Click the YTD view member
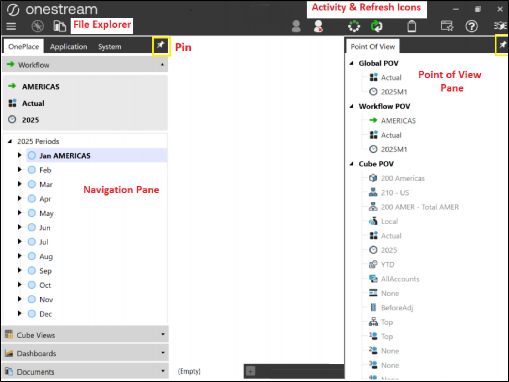509x382 pixels. pos(387,265)
